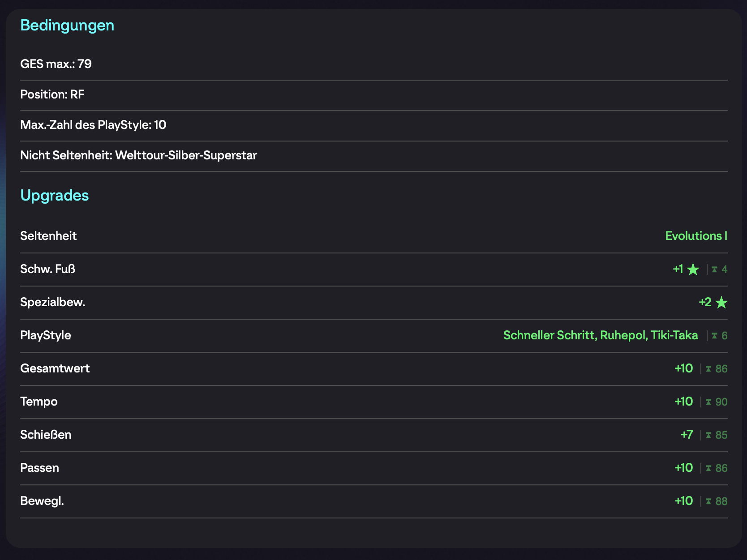Click the +7 value in Schießen row

(687, 435)
